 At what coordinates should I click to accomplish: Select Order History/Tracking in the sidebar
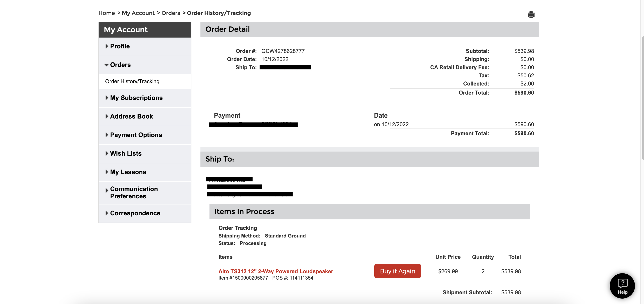(132, 81)
